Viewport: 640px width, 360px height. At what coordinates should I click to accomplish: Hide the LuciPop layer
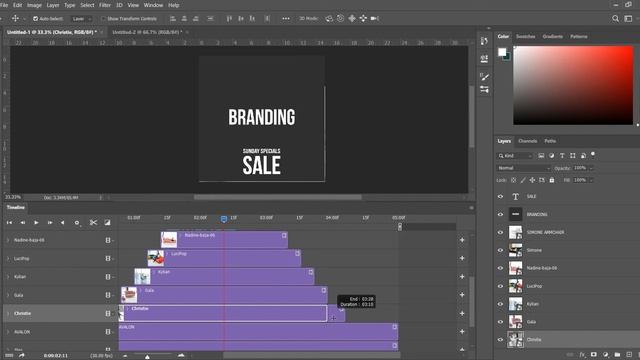click(x=500, y=286)
